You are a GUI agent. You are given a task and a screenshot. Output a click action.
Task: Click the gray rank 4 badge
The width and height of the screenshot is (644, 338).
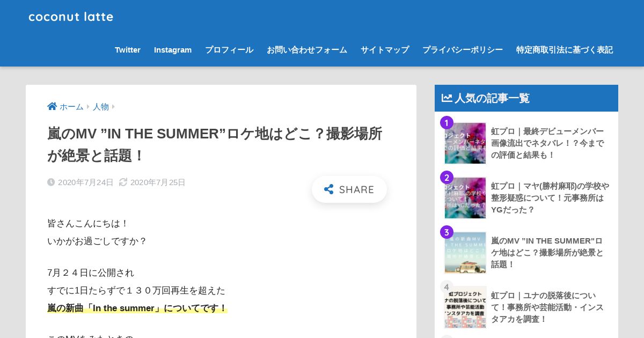coord(447,287)
